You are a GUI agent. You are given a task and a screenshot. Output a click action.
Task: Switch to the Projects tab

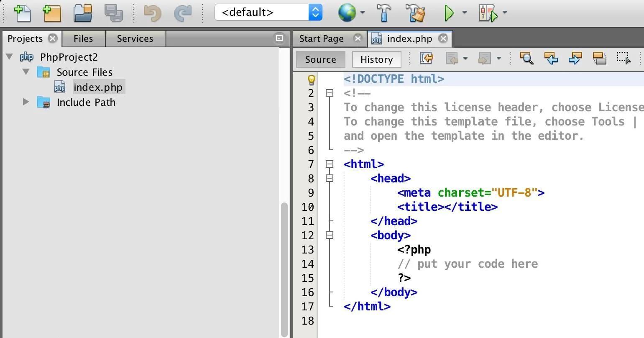coord(25,38)
